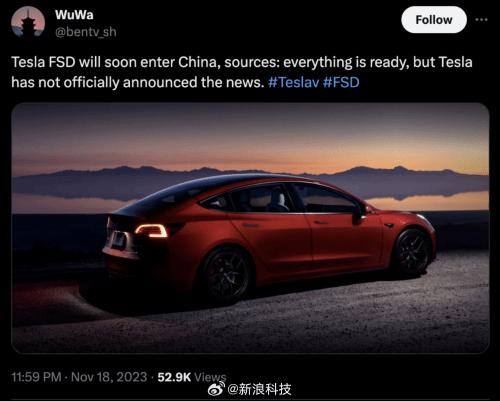Click the rear wheel of the red Tesla

(227, 275)
